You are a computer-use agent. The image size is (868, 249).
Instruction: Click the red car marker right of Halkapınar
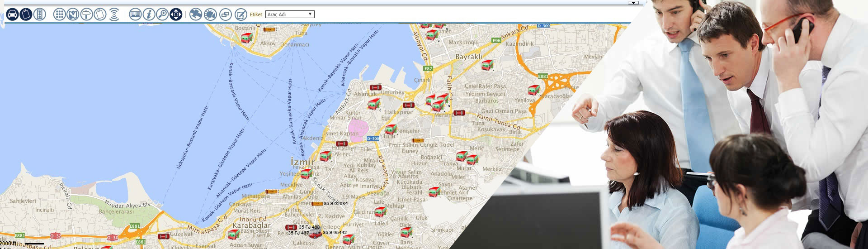[409, 105]
